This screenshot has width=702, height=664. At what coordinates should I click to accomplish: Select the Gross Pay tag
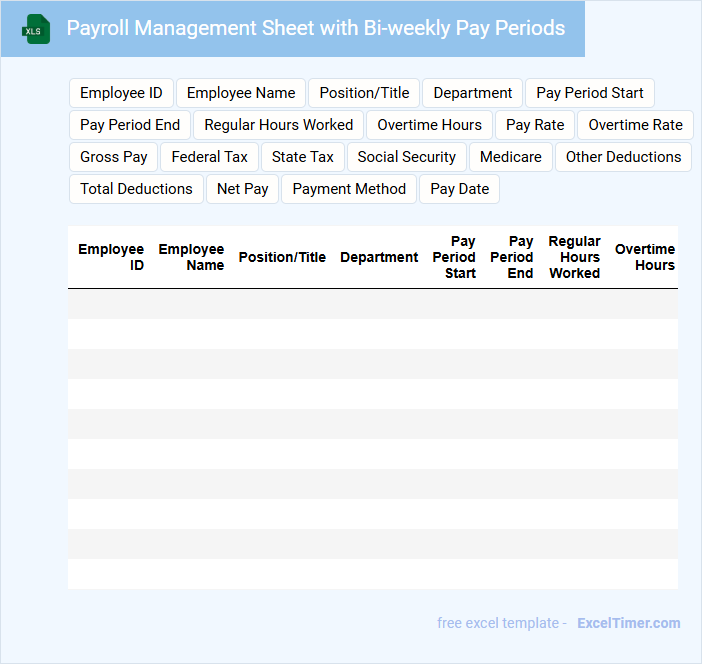point(114,157)
